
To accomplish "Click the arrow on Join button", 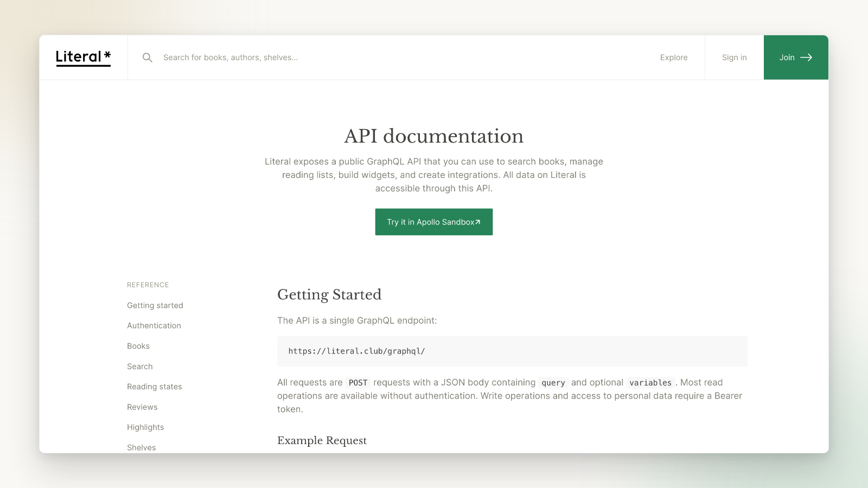I will pos(806,57).
